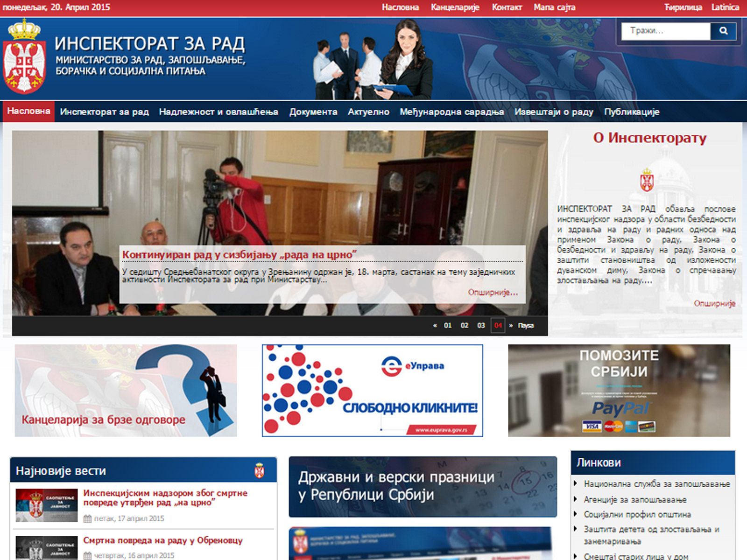Click the search magnifier icon button
This screenshot has height=560, width=747.
723,31
